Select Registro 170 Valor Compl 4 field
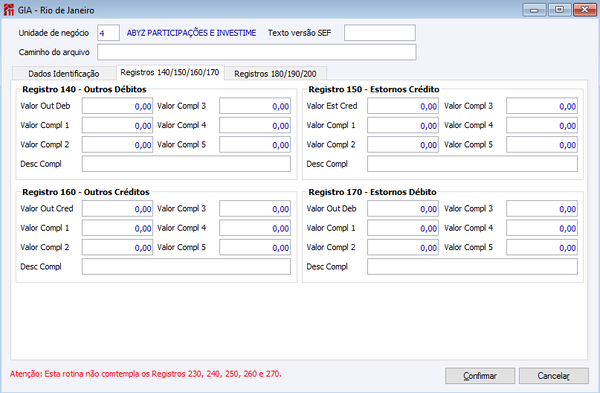 (542, 228)
